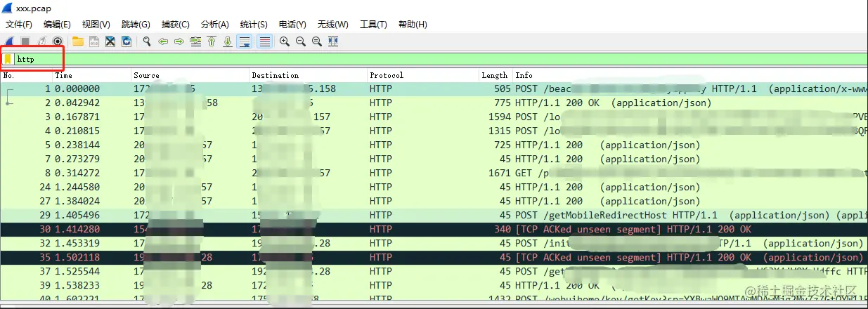Jump to the first packet

point(212,41)
